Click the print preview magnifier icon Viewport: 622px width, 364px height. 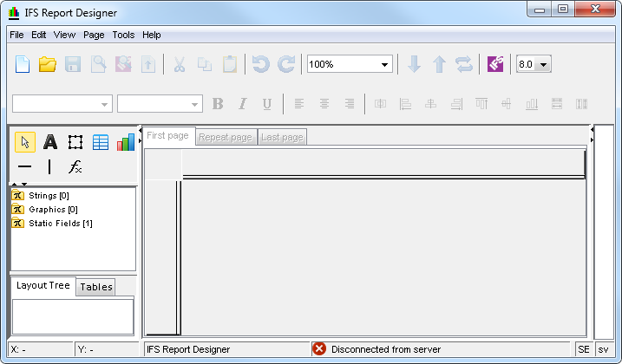pyautogui.click(x=98, y=64)
